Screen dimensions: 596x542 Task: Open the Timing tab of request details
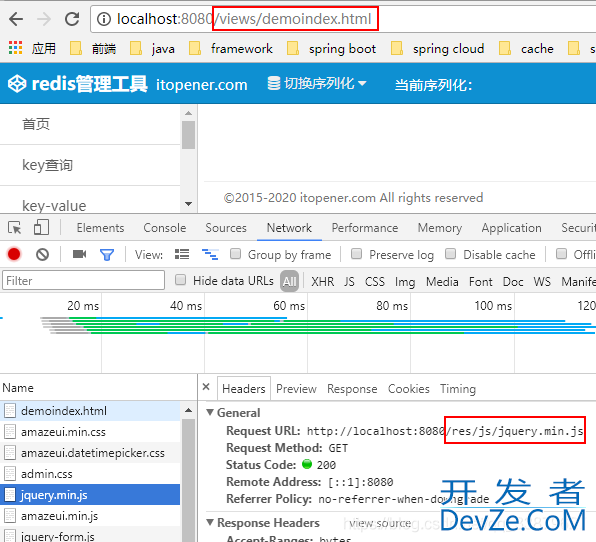458,389
